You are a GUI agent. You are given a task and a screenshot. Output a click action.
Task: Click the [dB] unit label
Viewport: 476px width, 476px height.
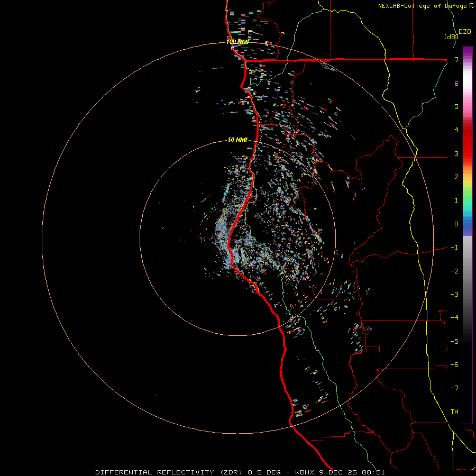(451, 36)
